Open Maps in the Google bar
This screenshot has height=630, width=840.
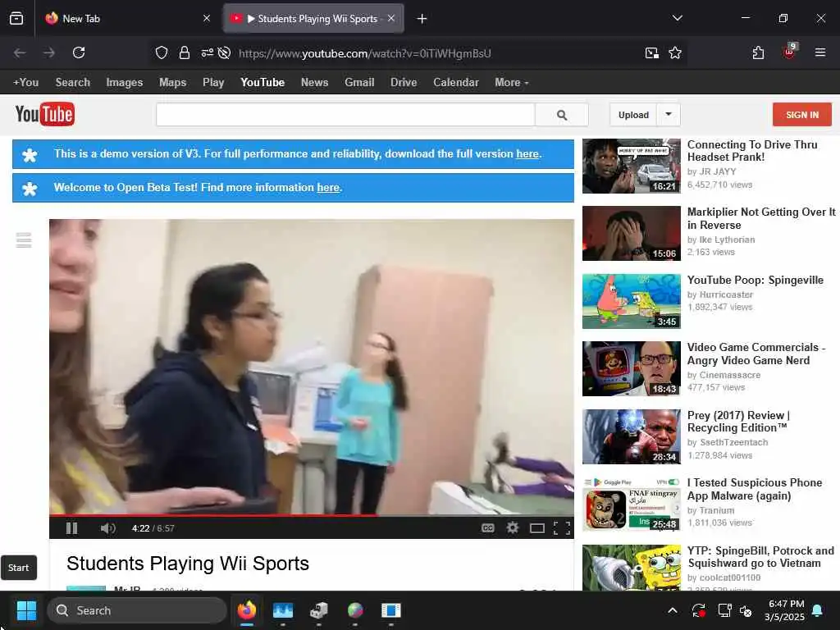(172, 83)
